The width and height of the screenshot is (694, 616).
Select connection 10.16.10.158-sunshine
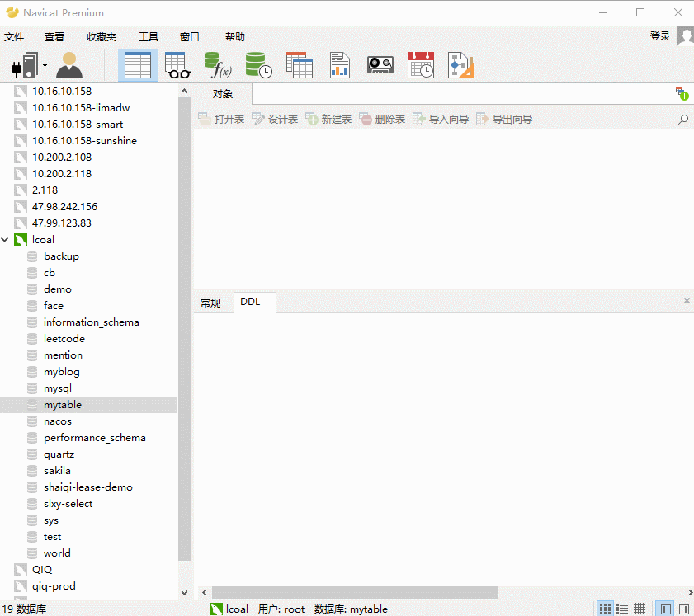[84, 141]
